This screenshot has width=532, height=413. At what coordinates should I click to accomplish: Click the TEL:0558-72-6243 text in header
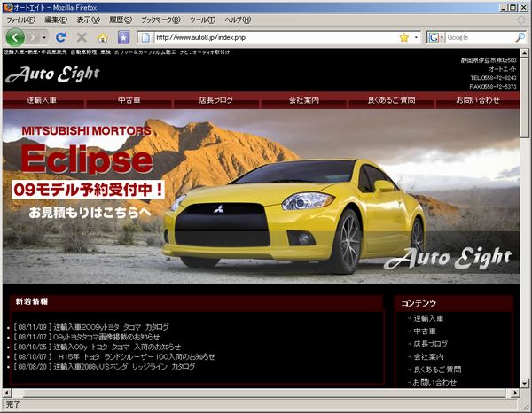(x=493, y=78)
